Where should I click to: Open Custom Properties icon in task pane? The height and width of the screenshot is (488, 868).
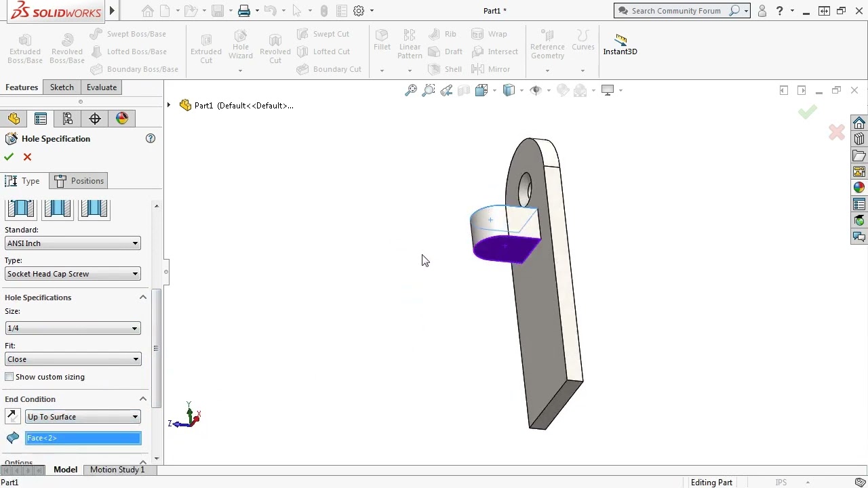click(859, 204)
